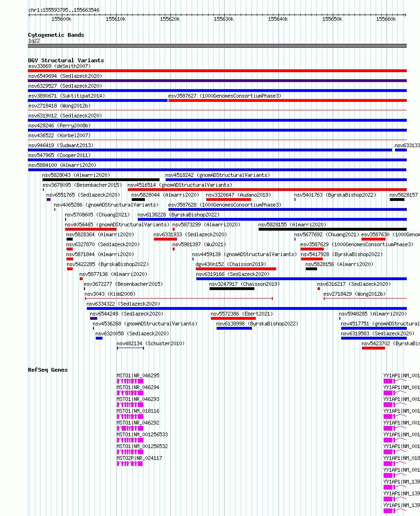Open nsv6316217 (Sedlazeck2020) variant
This screenshot has height=516, width=420.
click(319, 289)
